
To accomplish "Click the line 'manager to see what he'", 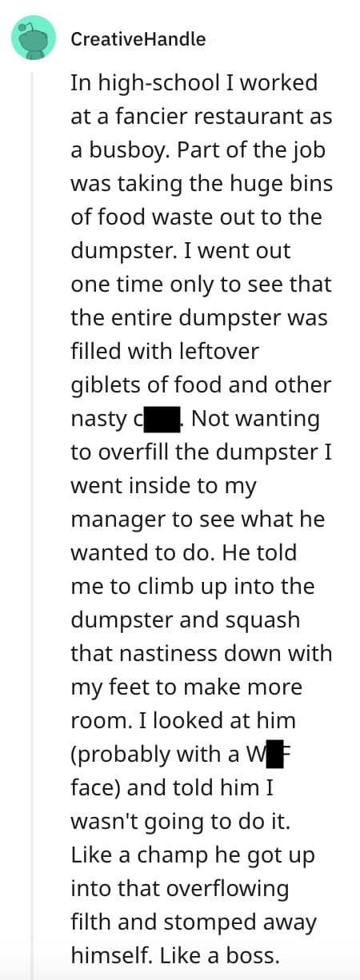I will 198,519.
